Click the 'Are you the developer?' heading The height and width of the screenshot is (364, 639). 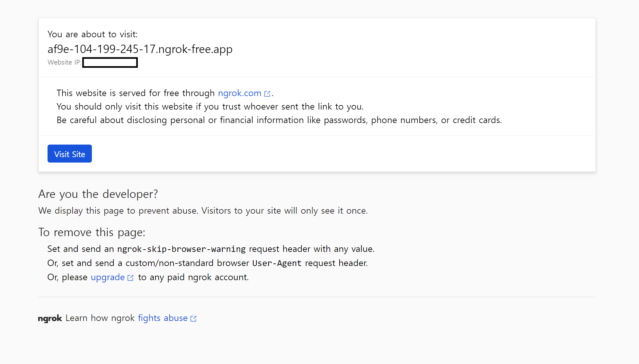point(98,194)
